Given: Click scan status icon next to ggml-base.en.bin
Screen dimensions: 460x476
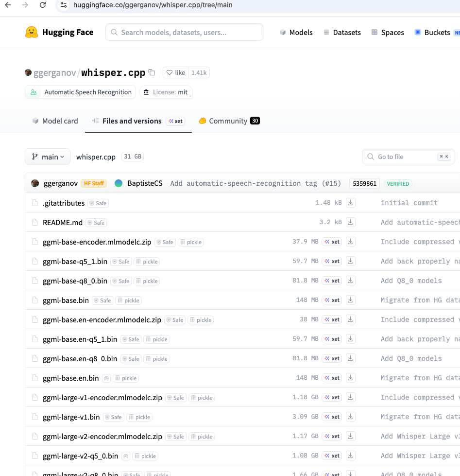Looking at the screenshot, I should pyautogui.click(x=106, y=378).
